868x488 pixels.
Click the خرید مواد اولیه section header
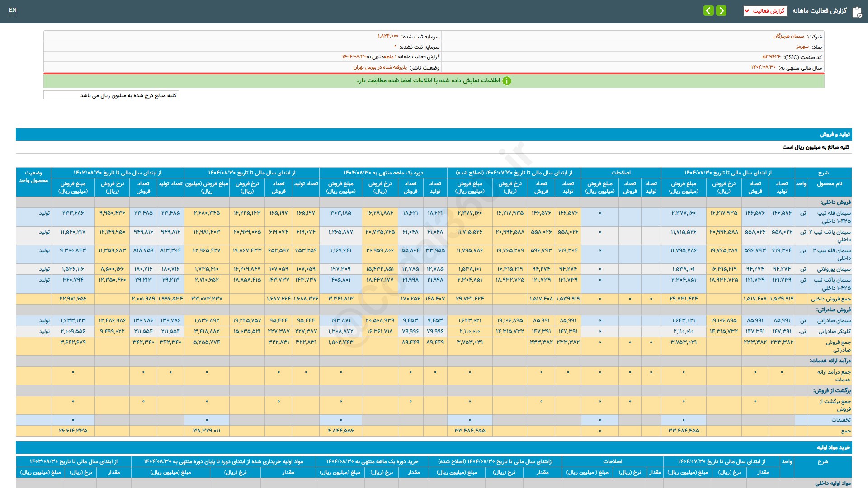click(833, 448)
